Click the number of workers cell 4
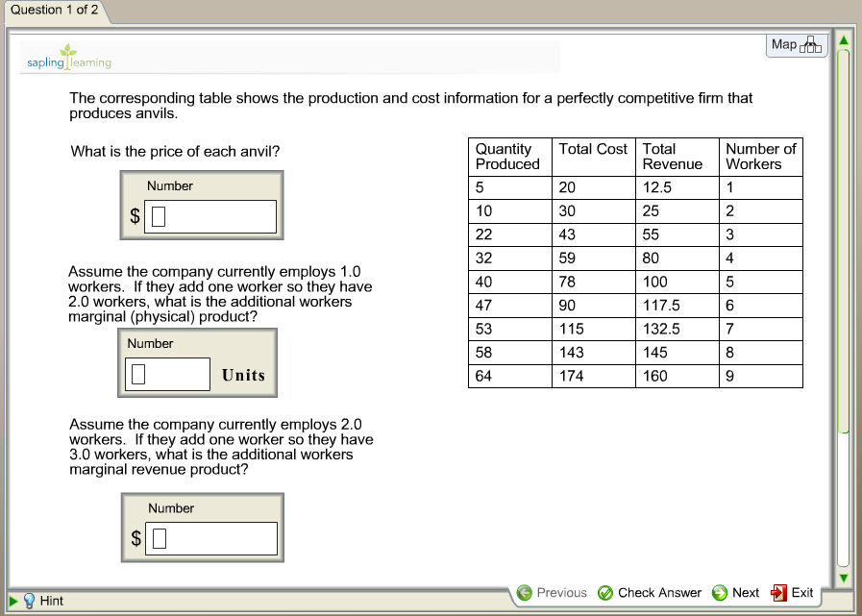This screenshot has height=616, width=862. [x=761, y=258]
